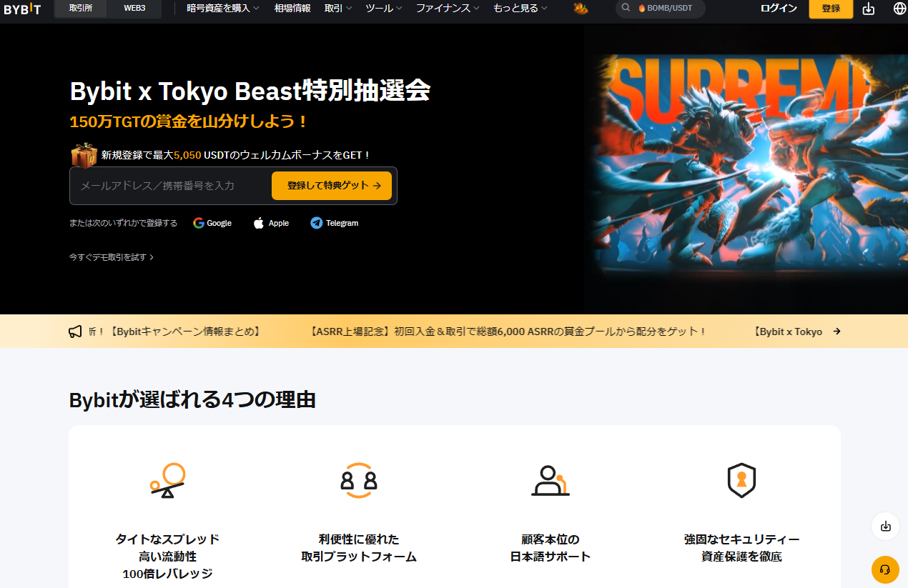Switch to the WEB3 tab
This screenshot has width=908, height=588.
coord(134,9)
